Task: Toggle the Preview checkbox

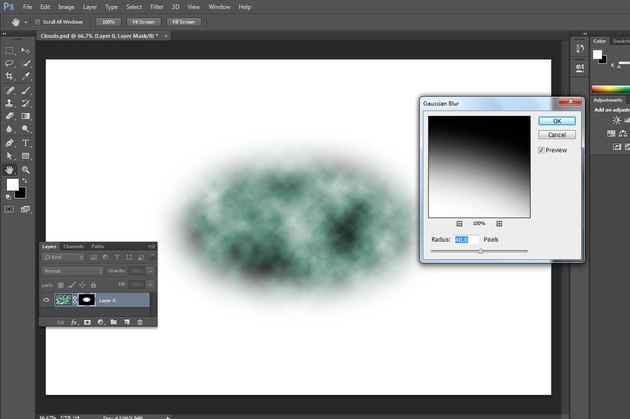Action: coord(541,150)
